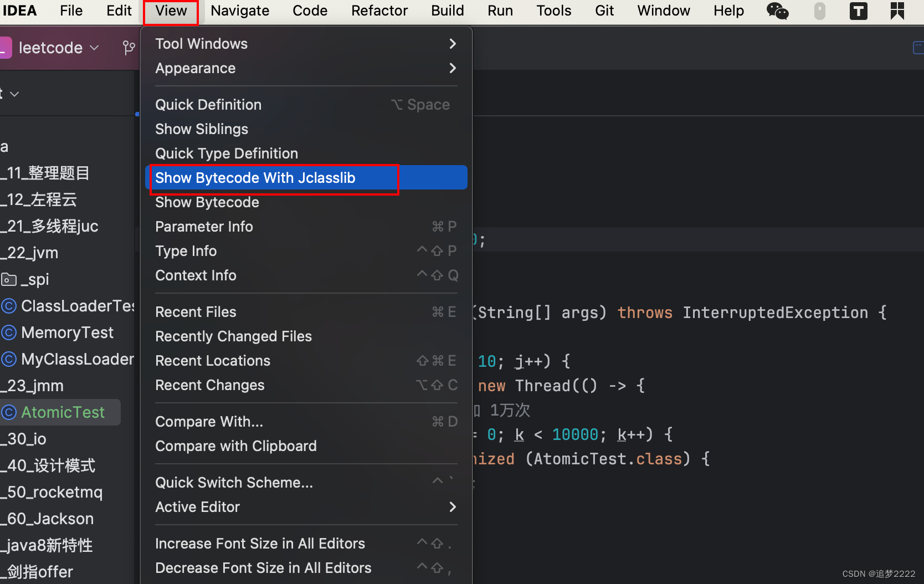Open the View menu
The width and height of the screenshot is (924, 584).
click(171, 11)
